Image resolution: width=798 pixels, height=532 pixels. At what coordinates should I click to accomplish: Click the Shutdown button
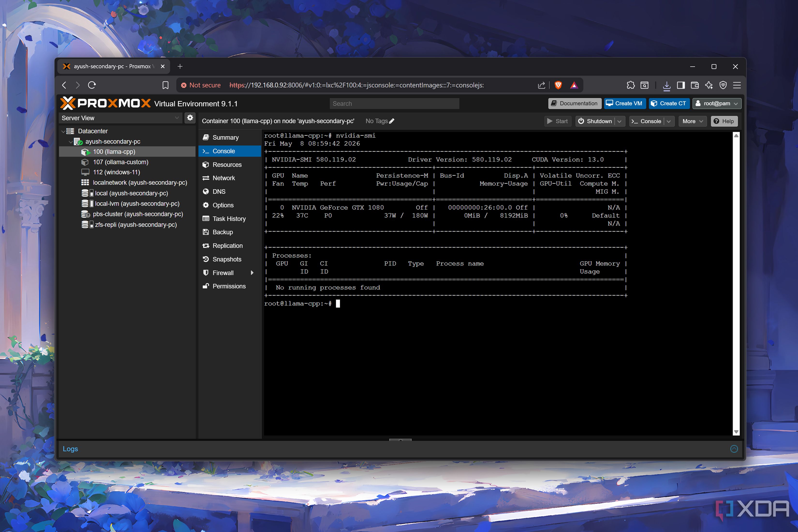(x=595, y=121)
